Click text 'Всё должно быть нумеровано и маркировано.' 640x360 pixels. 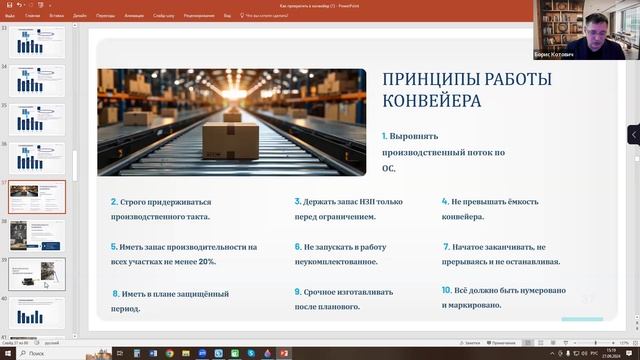pos(504,298)
